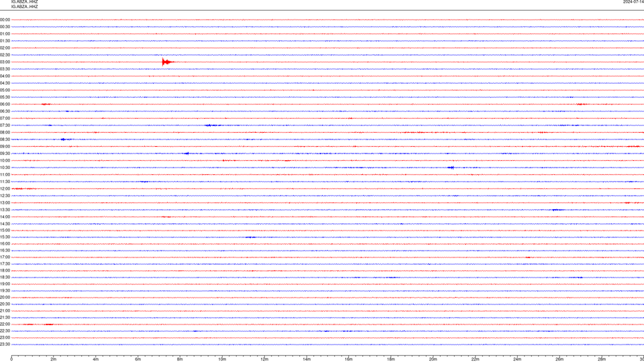Click the 16:00 row label

[x=5, y=244]
